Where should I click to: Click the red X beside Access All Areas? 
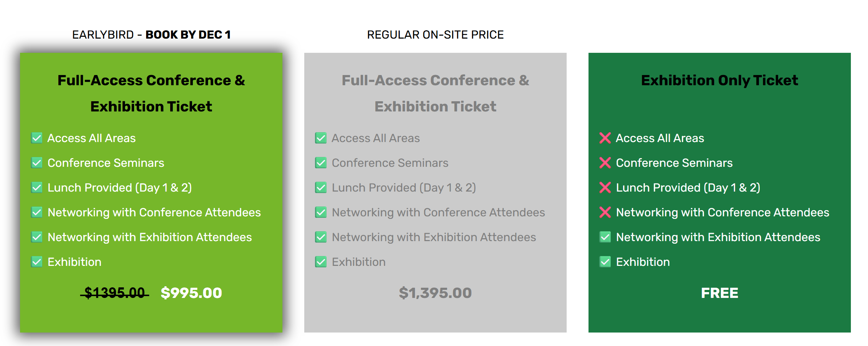[605, 138]
